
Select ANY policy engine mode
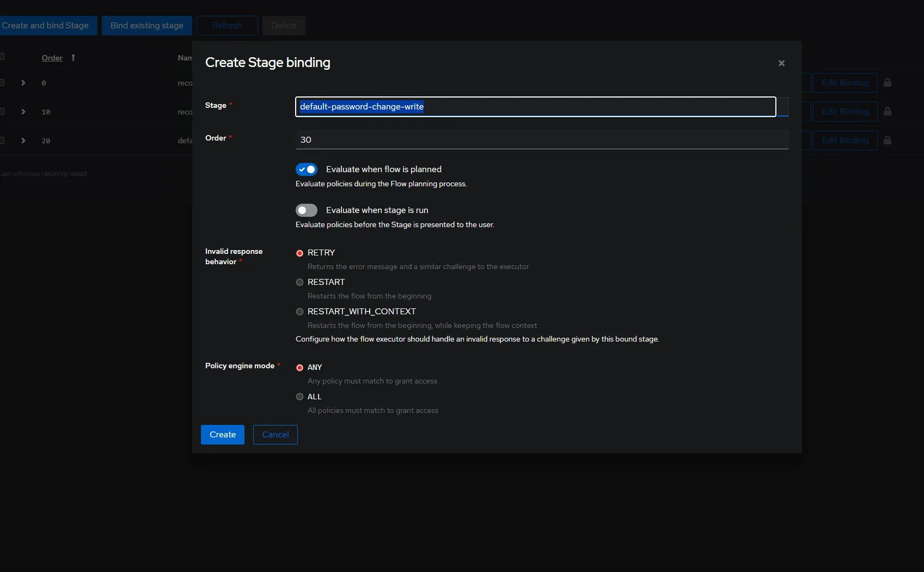point(299,368)
